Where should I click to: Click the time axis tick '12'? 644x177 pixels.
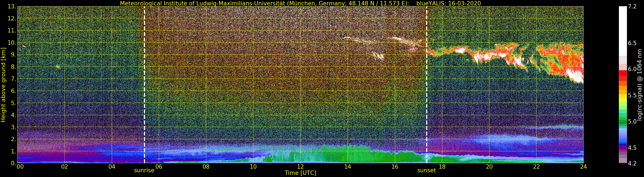pos(300,166)
